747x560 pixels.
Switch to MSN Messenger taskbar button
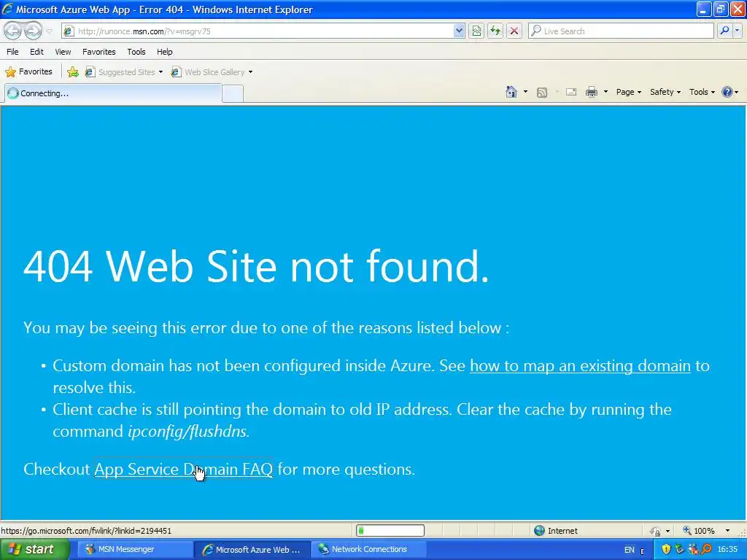pyautogui.click(x=134, y=550)
